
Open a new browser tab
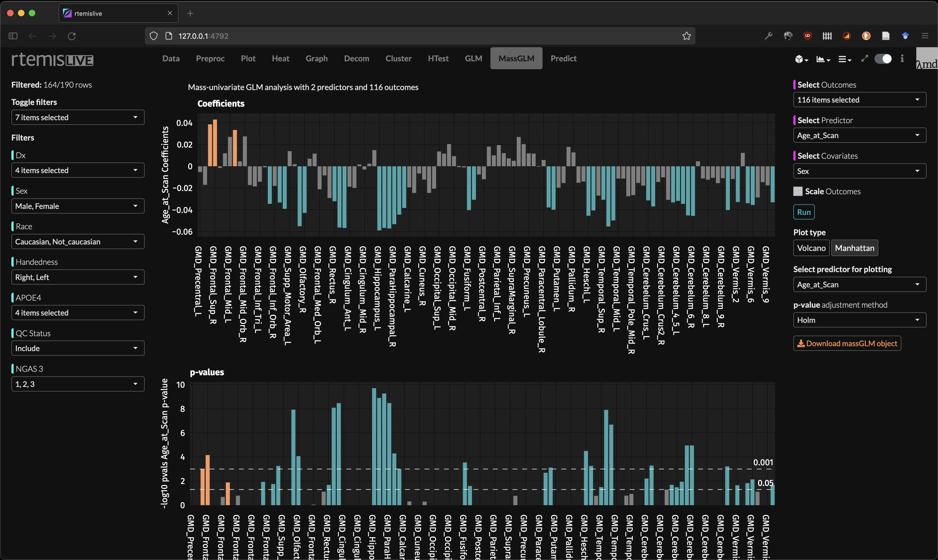190,13
